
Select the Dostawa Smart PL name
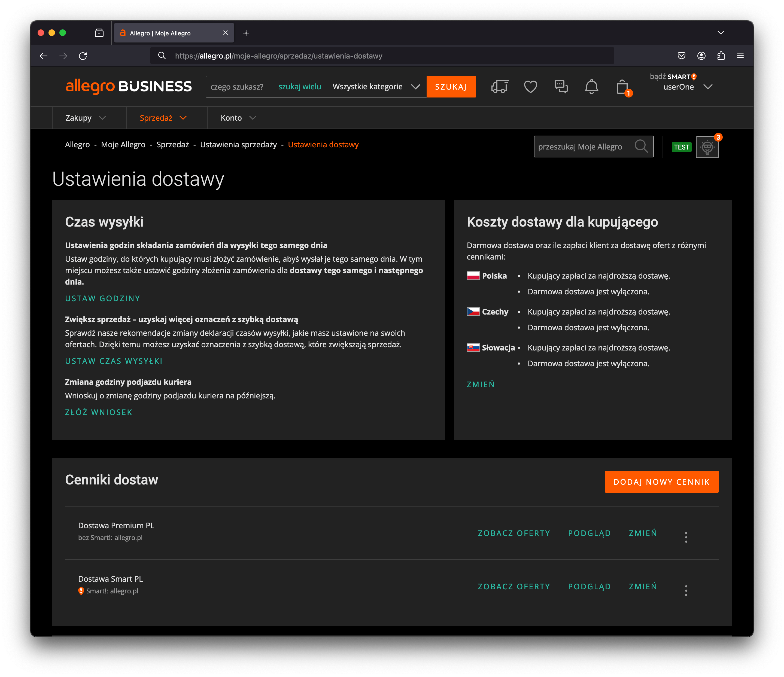[111, 579]
